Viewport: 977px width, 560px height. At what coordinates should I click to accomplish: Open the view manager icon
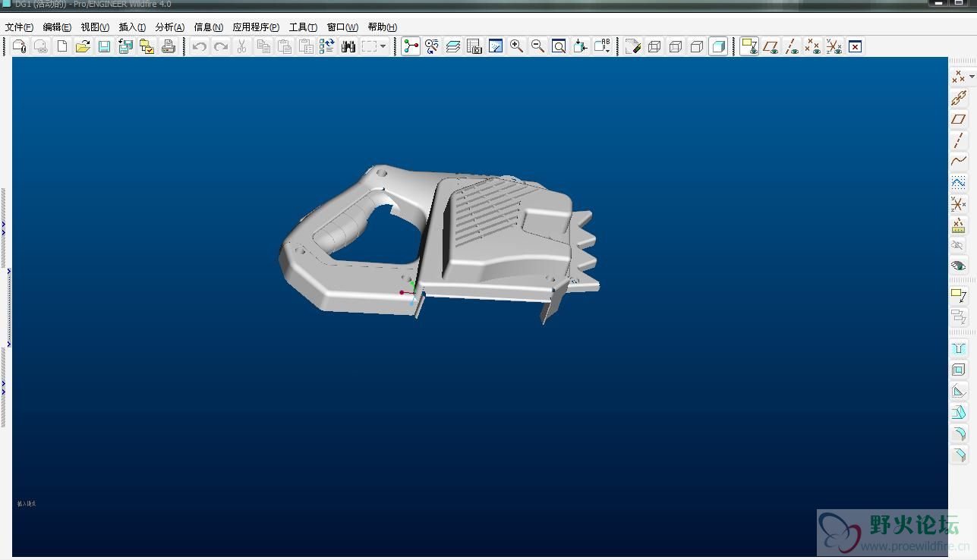coord(474,46)
